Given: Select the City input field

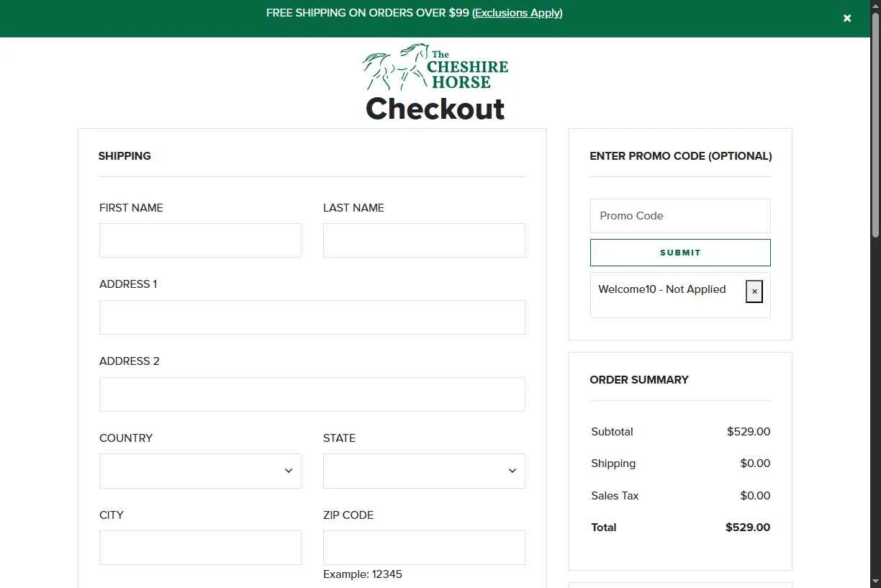Looking at the screenshot, I should pyautogui.click(x=200, y=548).
